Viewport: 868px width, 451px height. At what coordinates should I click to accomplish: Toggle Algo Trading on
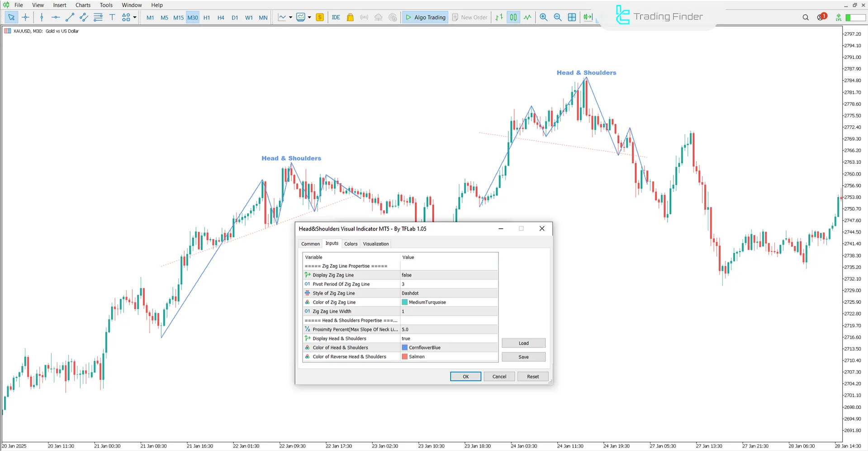point(425,17)
